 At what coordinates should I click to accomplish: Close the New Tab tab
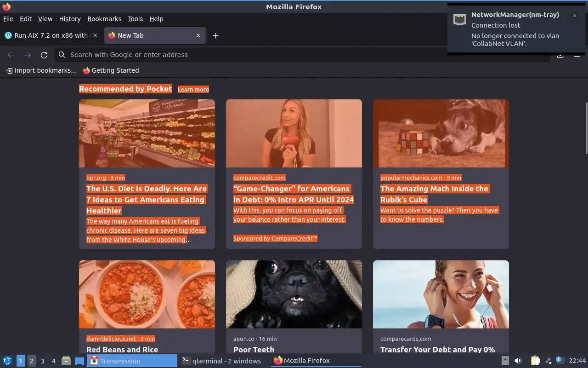click(x=198, y=35)
